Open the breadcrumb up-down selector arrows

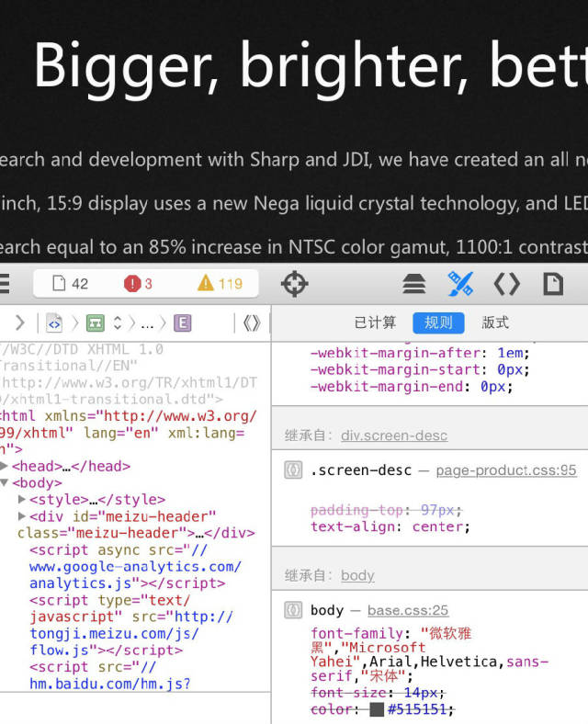[118, 323]
